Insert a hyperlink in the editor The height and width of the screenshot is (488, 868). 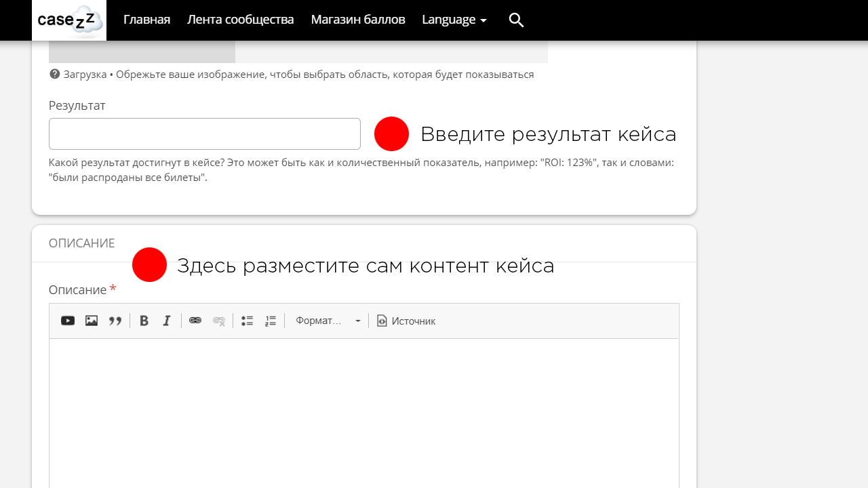(195, 321)
